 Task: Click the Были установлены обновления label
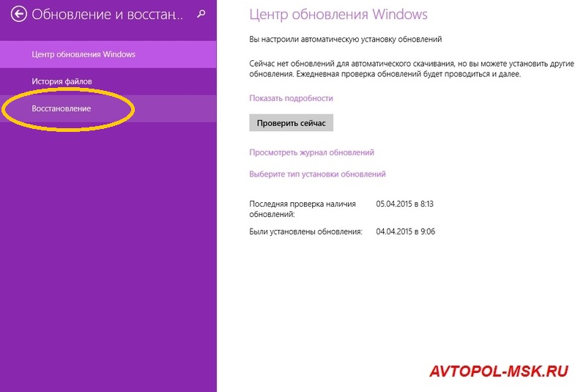(305, 232)
